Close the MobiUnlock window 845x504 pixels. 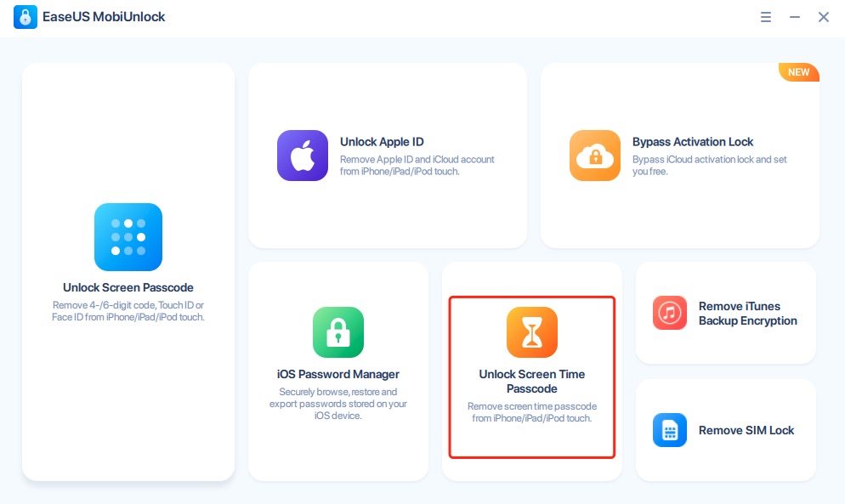tap(824, 17)
